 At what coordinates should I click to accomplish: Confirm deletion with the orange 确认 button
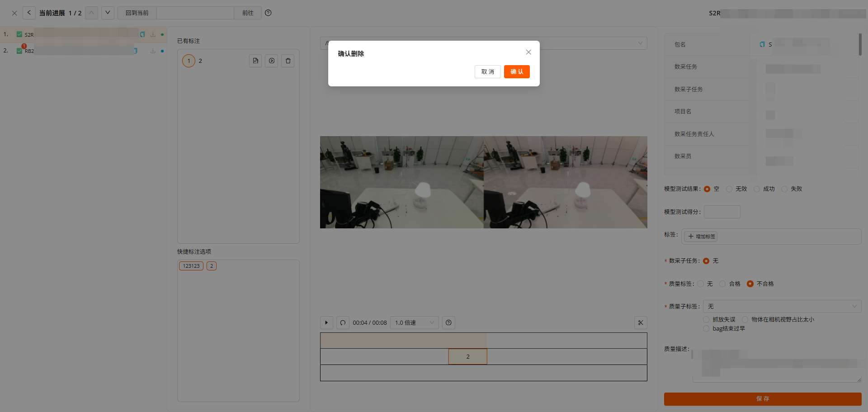[x=516, y=72]
